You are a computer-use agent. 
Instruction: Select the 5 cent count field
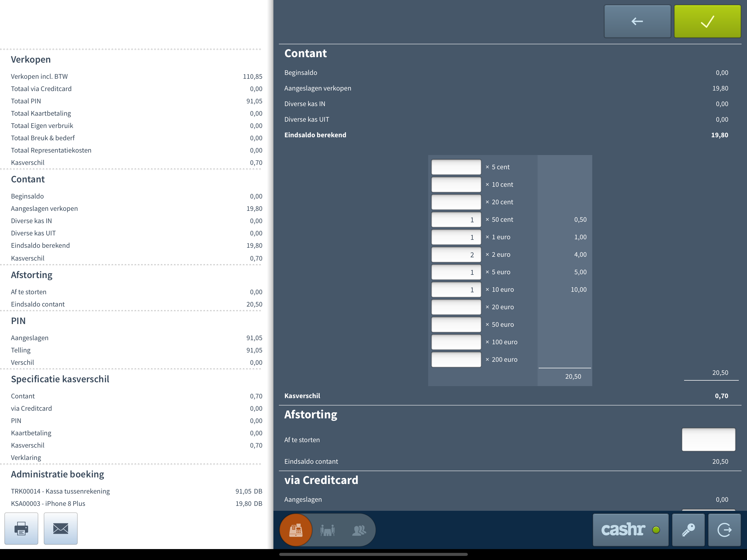click(456, 167)
